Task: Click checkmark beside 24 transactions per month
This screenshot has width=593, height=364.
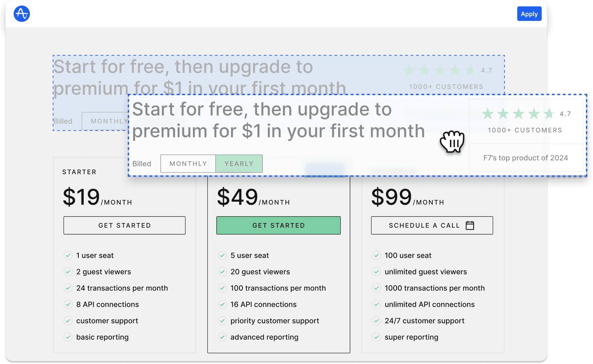Action: (x=68, y=288)
